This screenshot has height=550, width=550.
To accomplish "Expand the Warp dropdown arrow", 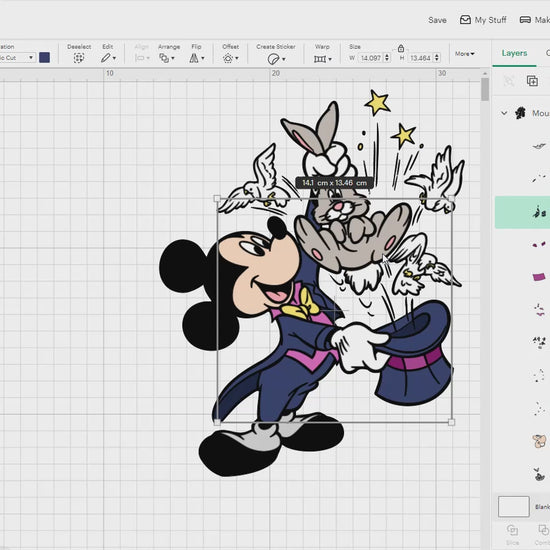I will coord(330,59).
